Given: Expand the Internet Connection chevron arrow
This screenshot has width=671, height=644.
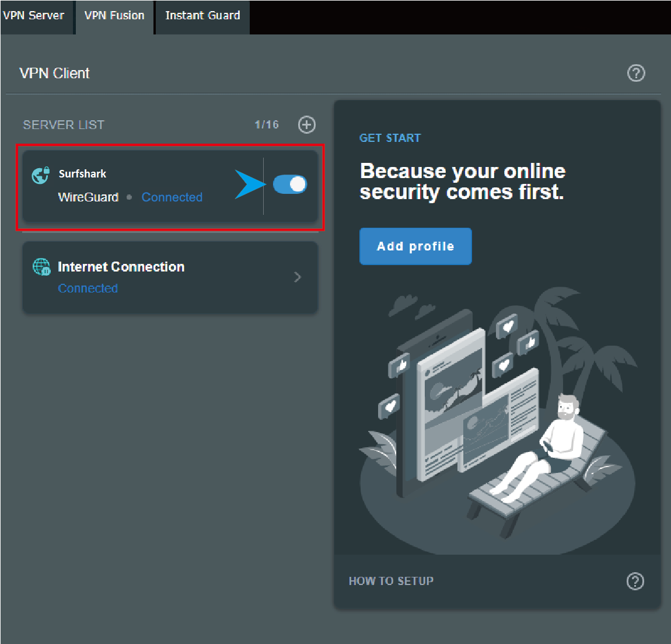Looking at the screenshot, I should (298, 277).
